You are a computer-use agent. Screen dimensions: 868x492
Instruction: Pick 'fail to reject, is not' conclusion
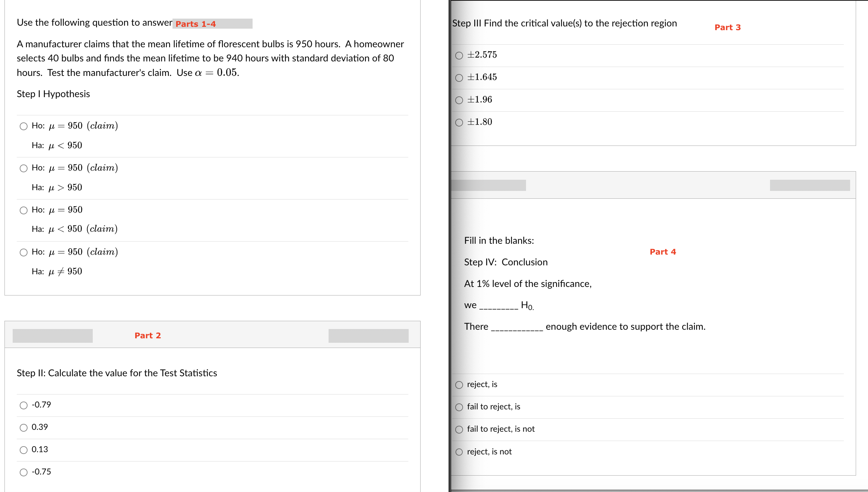click(459, 429)
